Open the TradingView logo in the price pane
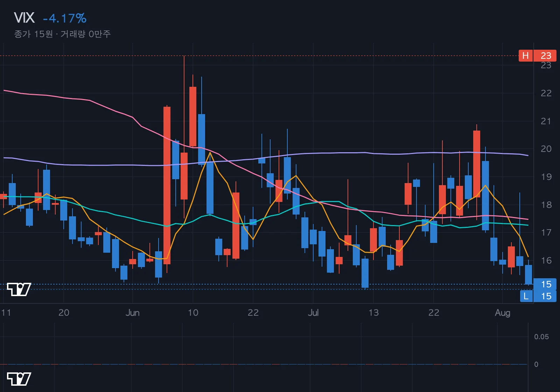Screen dimensions: 560x392 [x=19, y=289]
